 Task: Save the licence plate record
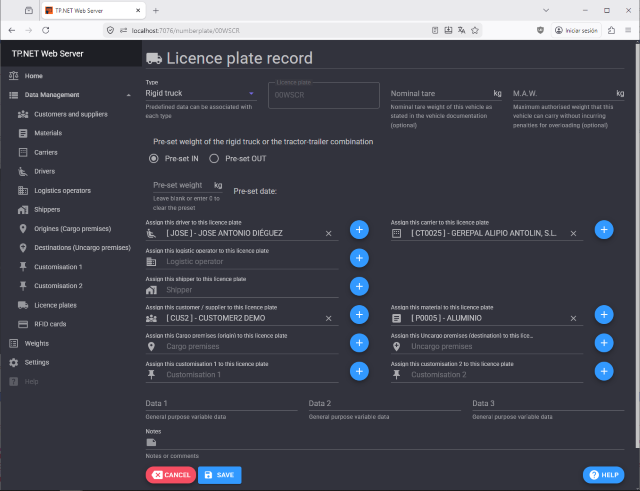pyautogui.click(x=219, y=475)
